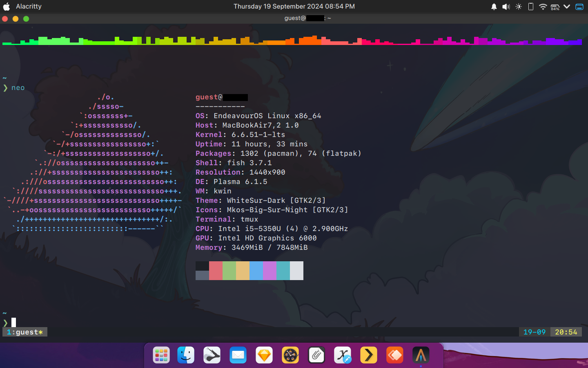Click the 'WM: kwin' line
The width and height of the screenshot is (588, 368).
click(214, 191)
